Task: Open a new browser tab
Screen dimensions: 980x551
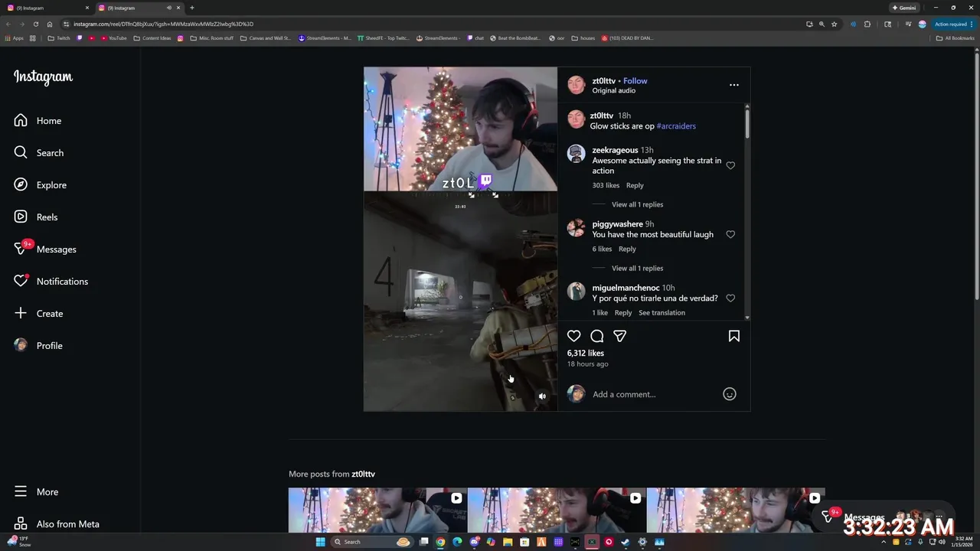Action: tap(192, 8)
